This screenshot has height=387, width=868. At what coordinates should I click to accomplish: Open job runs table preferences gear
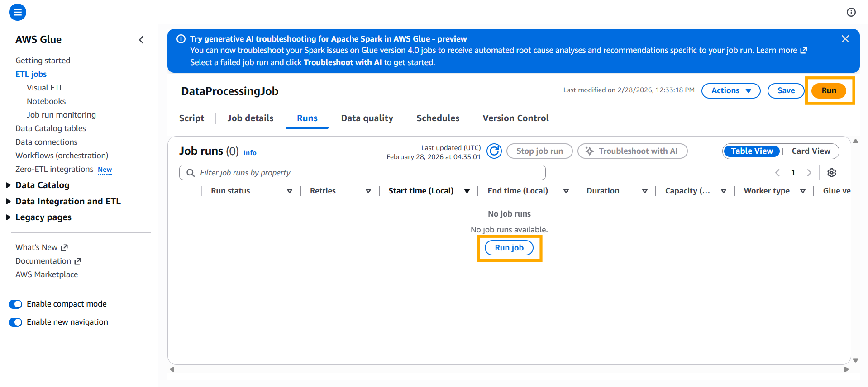click(832, 173)
